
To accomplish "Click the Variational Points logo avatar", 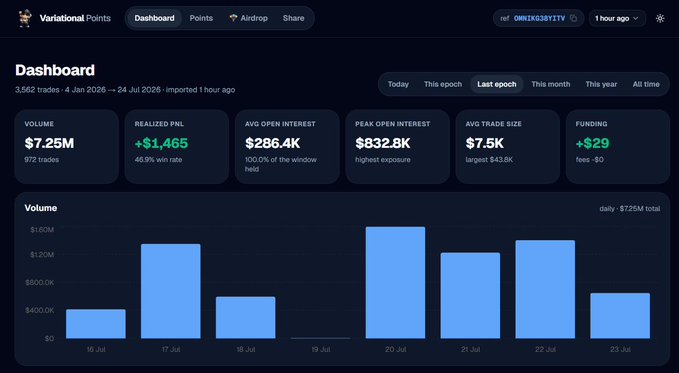I will point(25,18).
